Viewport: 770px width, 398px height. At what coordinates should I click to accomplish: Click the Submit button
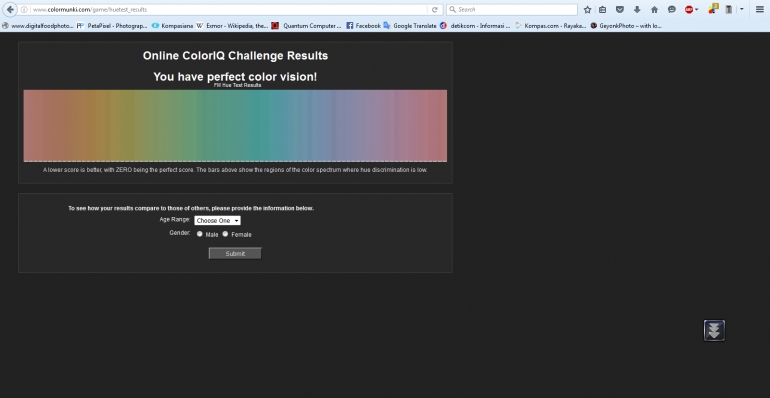coord(235,254)
